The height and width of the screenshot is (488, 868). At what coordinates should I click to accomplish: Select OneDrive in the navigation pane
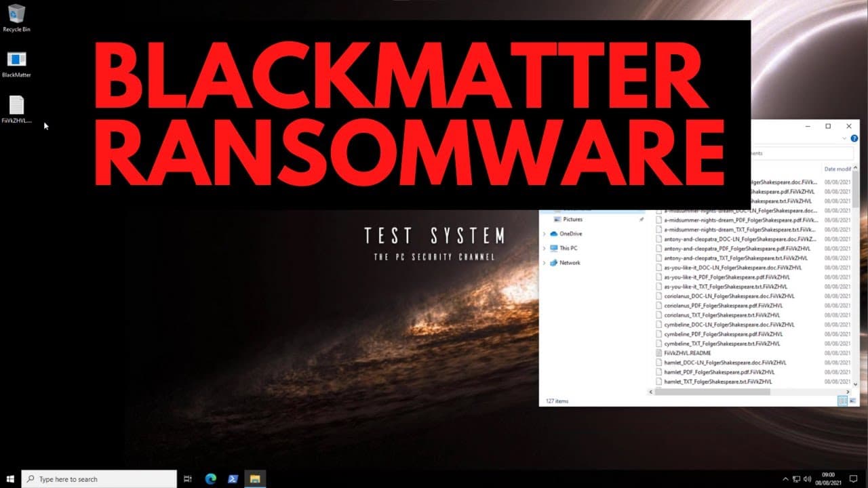(565, 234)
